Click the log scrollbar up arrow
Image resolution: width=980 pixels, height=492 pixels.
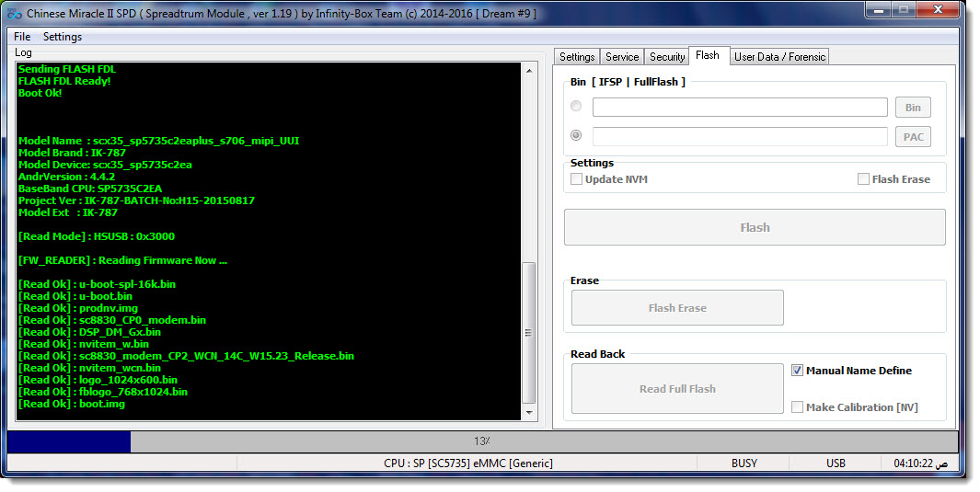[x=529, y=70]
